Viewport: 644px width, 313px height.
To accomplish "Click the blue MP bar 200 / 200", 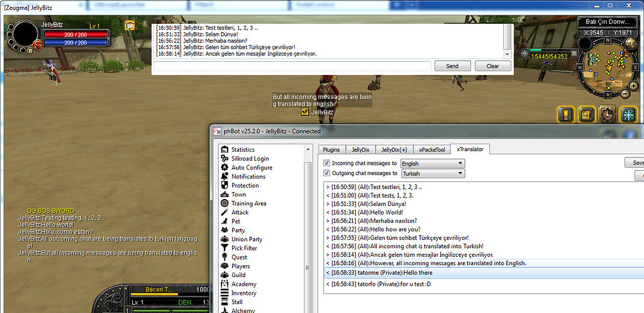I will point(75,42).
